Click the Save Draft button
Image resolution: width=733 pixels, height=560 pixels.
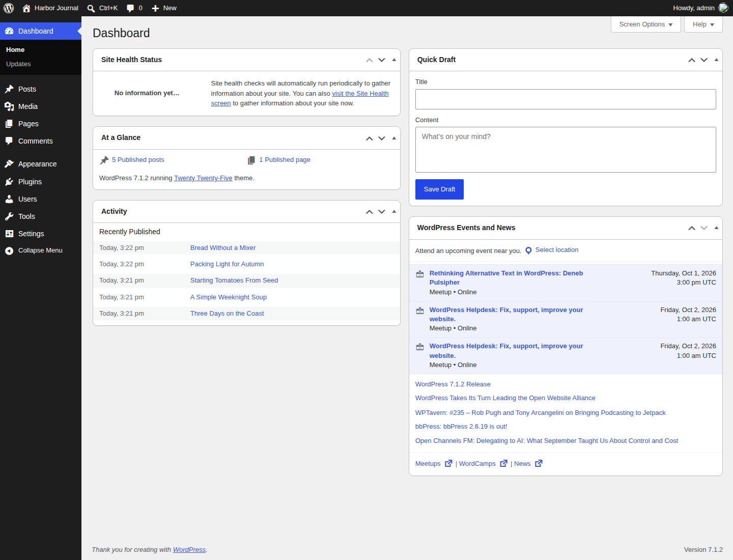(439, 189)
